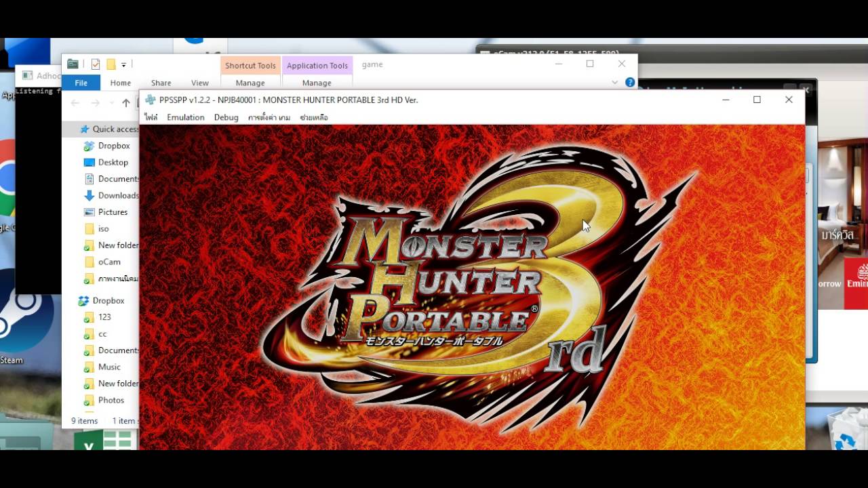868x488 pixels.
Task: Click the PPSSPP logo icon in title bar
Action: pos(151,100)
